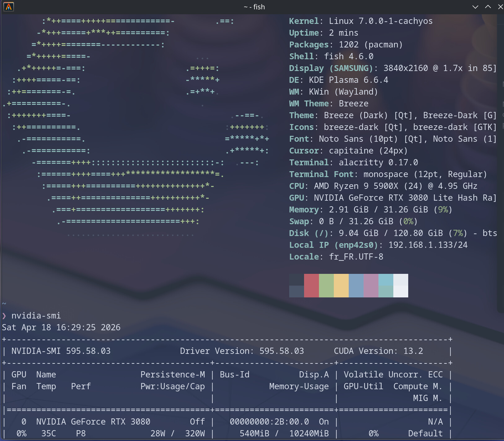Close the fish terminal window
Viewport: 504px width, 441px height.
500,7
